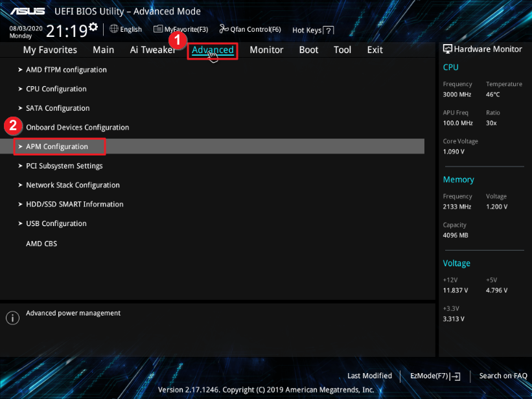Click Ratio value 30x
532x399 pixels.
point(491,123)
